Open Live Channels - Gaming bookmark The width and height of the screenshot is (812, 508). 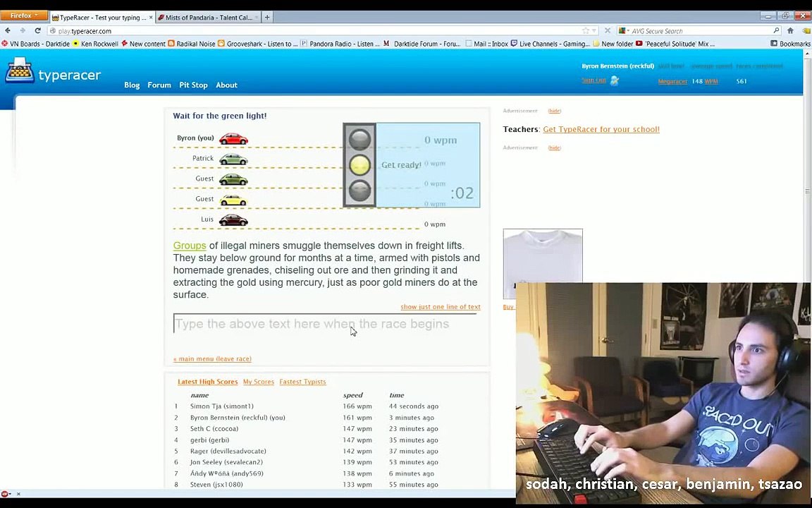550,44
